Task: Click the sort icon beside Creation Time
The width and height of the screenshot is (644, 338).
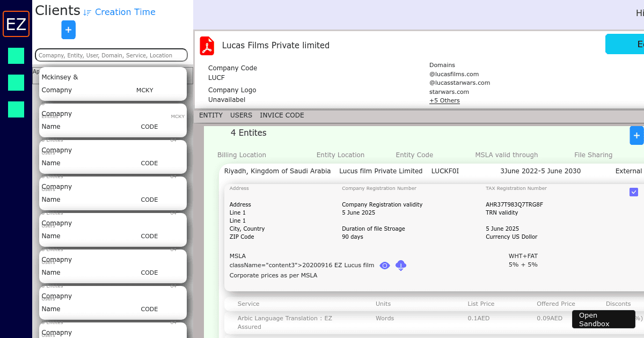Action: 87,12
